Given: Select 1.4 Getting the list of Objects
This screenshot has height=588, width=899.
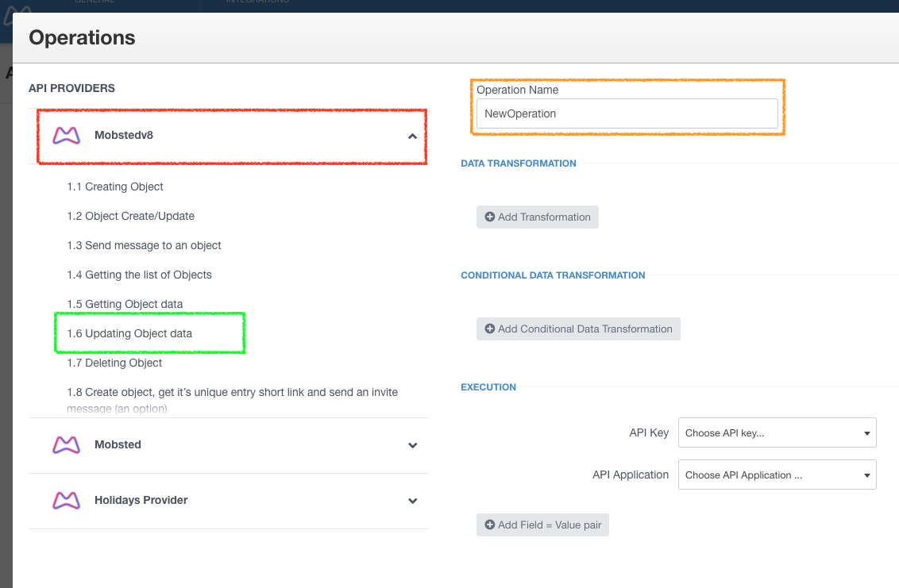Looking at the screenshot, I should point(139,275).
